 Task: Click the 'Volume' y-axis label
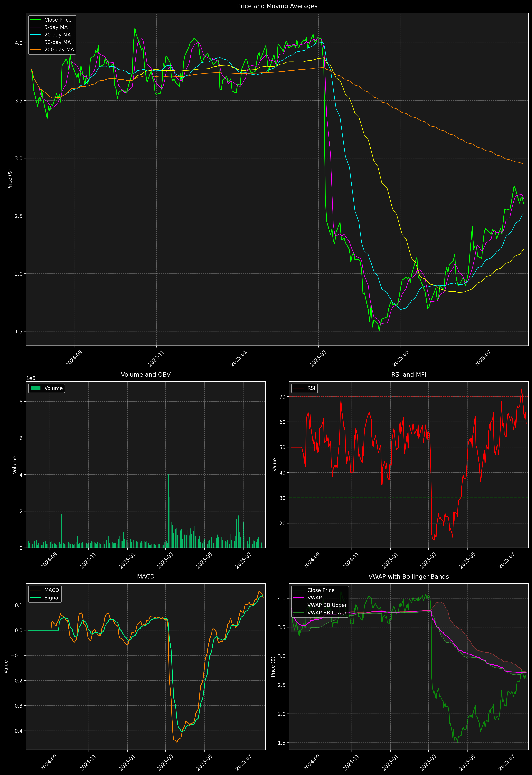click(15, 464)
